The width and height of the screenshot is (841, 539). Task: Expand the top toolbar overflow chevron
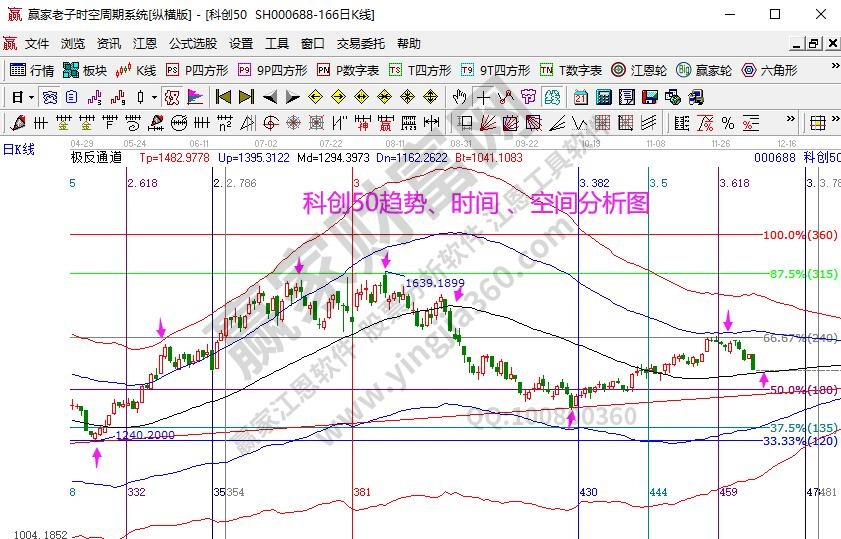(831, 70)
